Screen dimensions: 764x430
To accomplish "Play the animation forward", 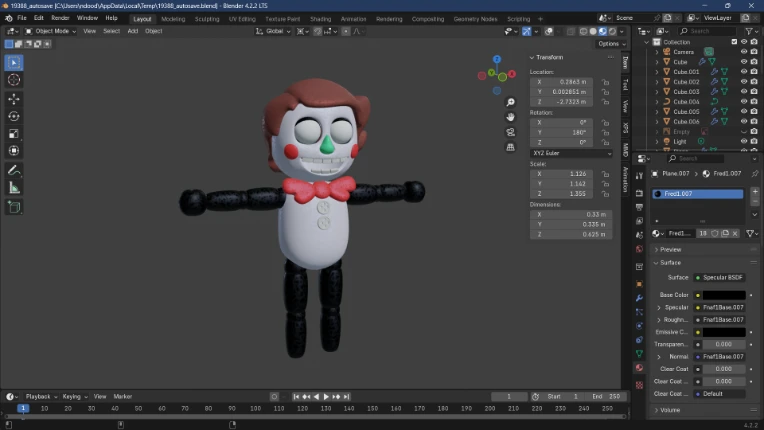I will pos(326,397).
